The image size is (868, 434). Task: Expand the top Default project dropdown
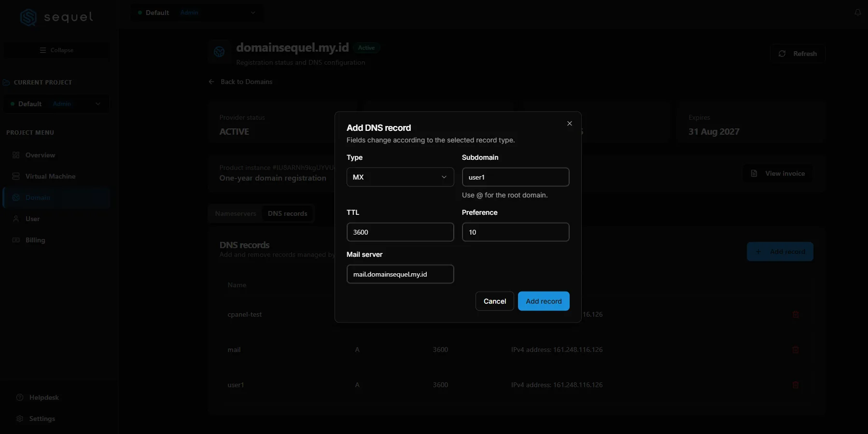[197, 13]
